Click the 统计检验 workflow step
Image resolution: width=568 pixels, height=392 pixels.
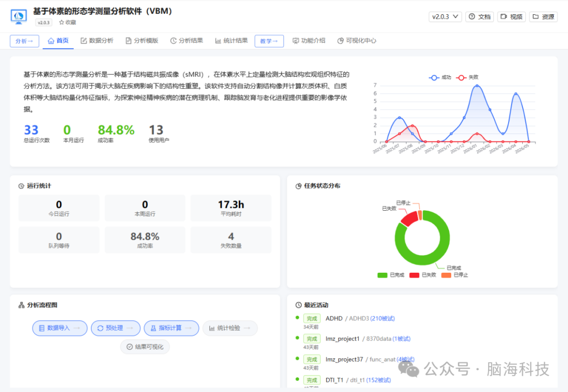click(230, 328)
